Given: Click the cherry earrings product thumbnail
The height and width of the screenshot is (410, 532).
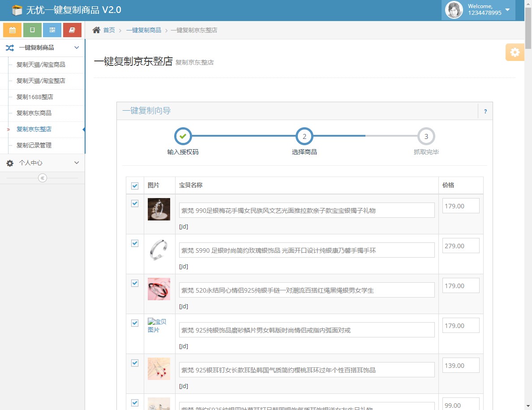Looking at the screenshot, I should pyautogui.click(x=159, y=369).
